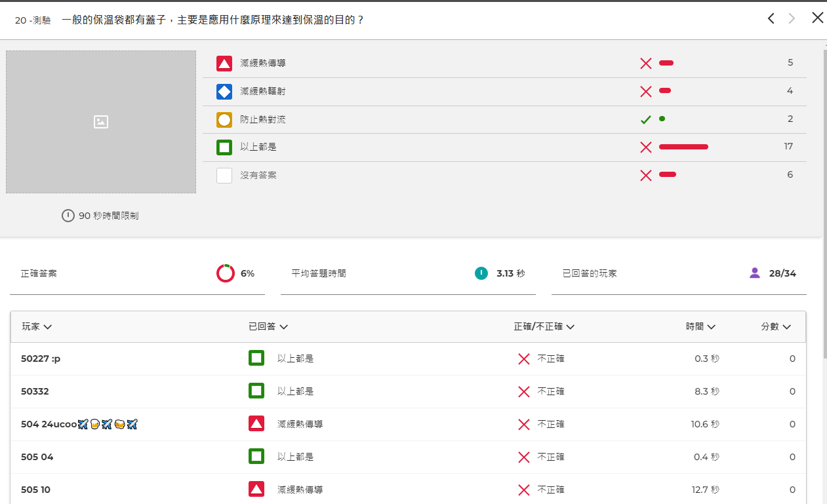
Task: Click the 8.3 秒 time value
Action: click(707, 391)
